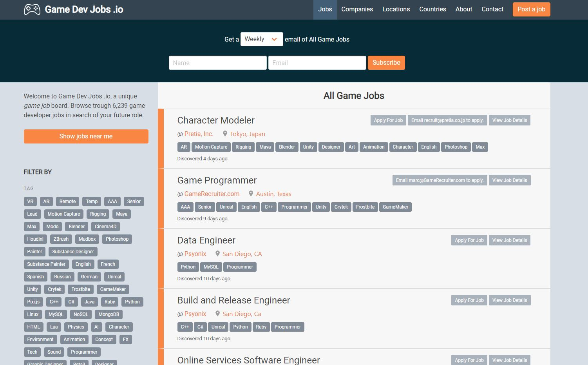Image resolution: width=588 pixels, height=365 pixels.
Task: Open the Locations menu item
Action: coord(396,9)
